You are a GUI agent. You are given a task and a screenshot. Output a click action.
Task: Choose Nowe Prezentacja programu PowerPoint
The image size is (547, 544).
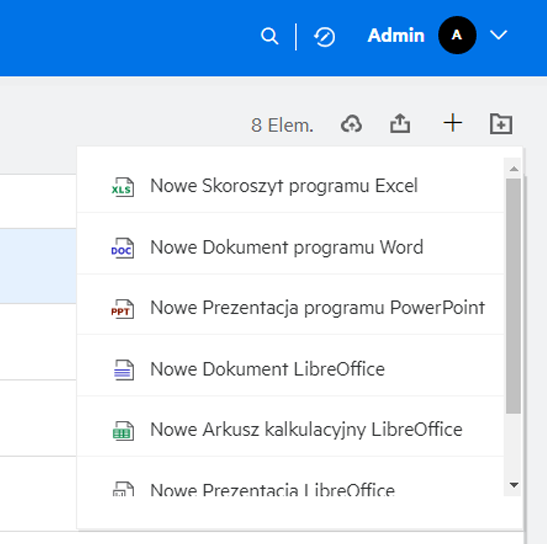[290, 308]
